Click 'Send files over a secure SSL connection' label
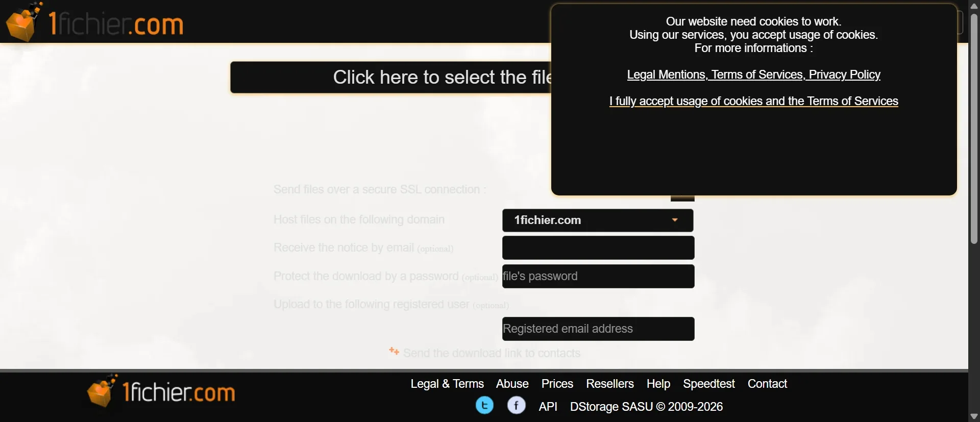The image size is (980, 422). pyautogui.click(x=380, y=189)
